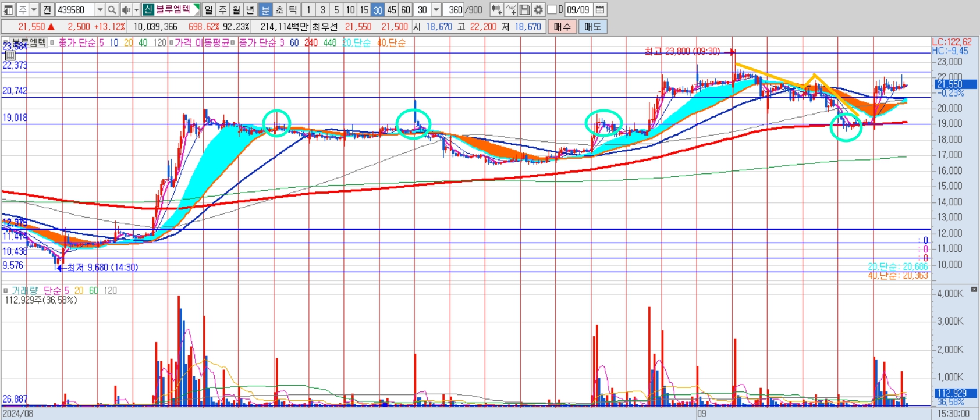
Task: Click the green 448 moving average legend label
Action: point(330,42)
